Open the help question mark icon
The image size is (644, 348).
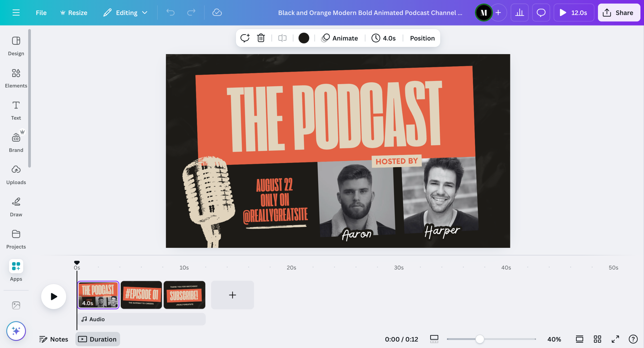click(x=633, y=339)
